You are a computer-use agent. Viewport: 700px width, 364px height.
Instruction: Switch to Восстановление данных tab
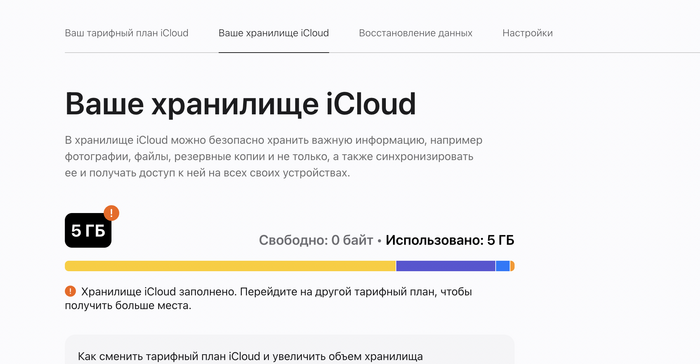[x=416, y=33]
